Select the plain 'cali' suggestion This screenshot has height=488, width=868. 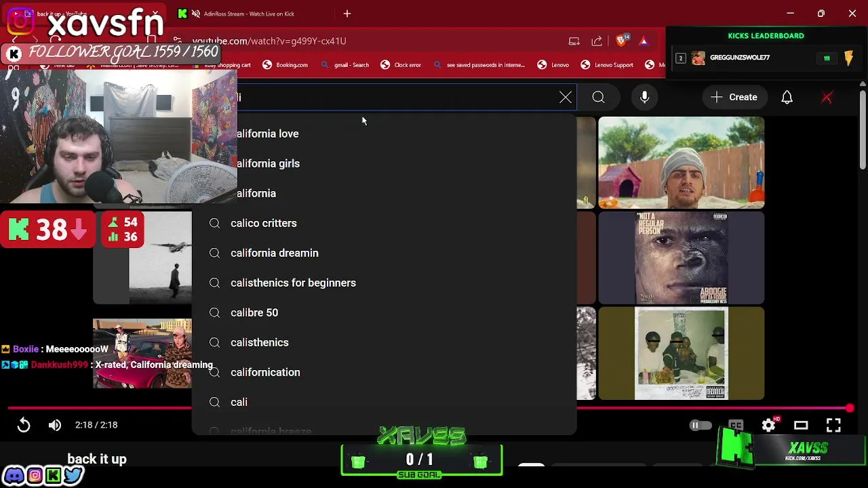tap(384, 402)
